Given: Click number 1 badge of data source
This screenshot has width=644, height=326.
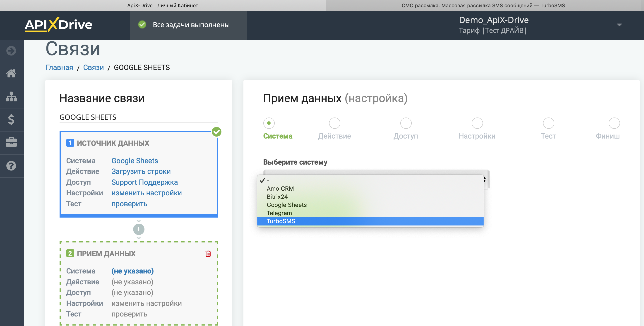Looking at the screenshot, I should tap(70, 143).
